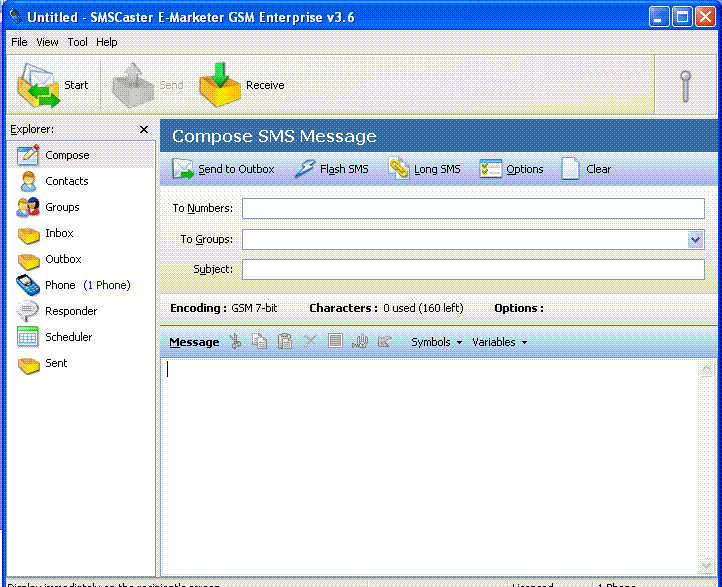Click the hand icon in Message toolbar

click(360, 342)
